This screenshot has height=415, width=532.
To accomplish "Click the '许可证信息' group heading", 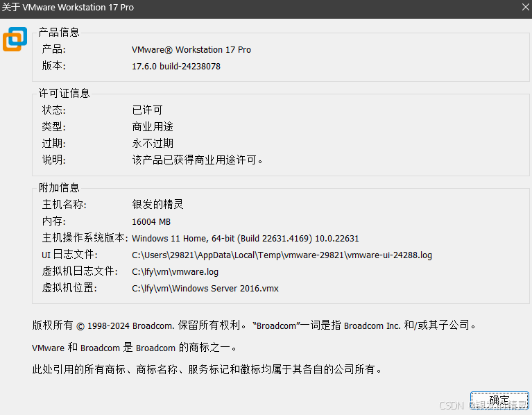I will click(x=64, y=93).
